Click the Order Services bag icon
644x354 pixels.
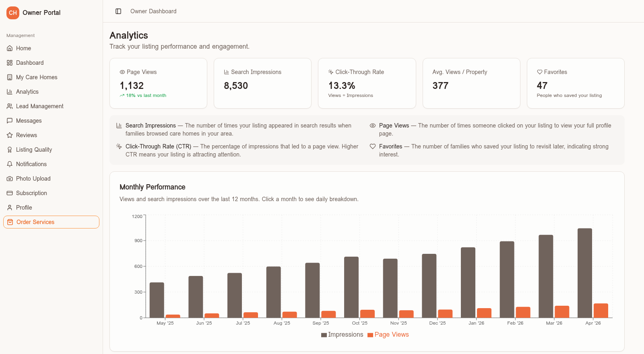(x=10, y=222)
